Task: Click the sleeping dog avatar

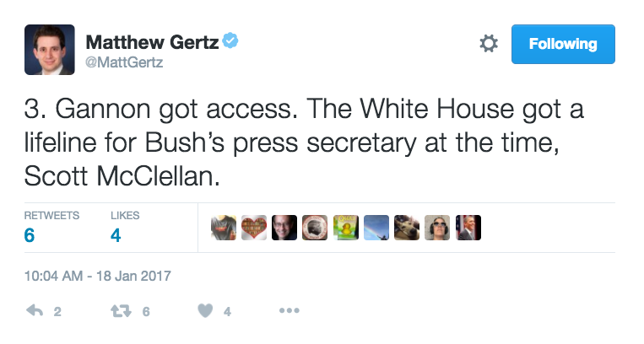Action: 406,227
